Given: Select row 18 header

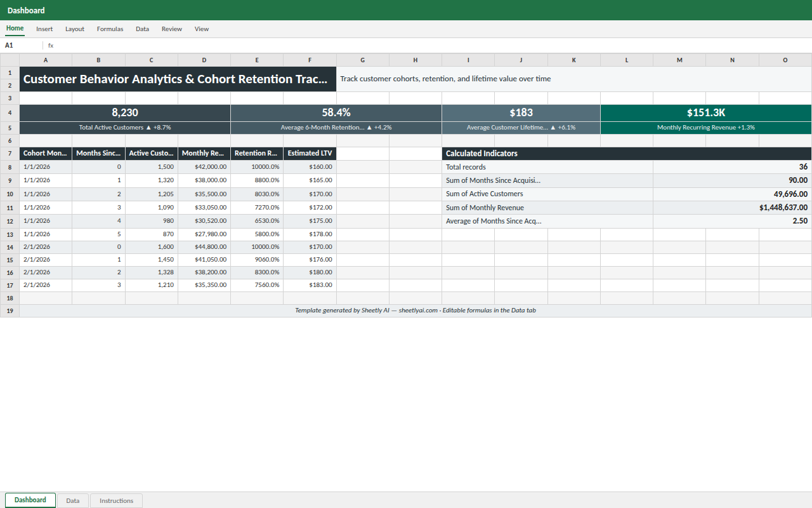Looking at the screenshot, I should coord(10,298).
